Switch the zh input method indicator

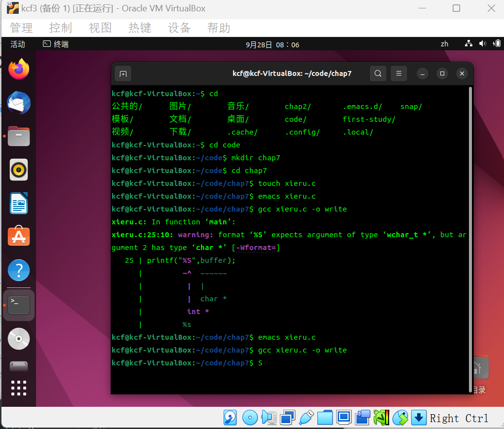444,44
